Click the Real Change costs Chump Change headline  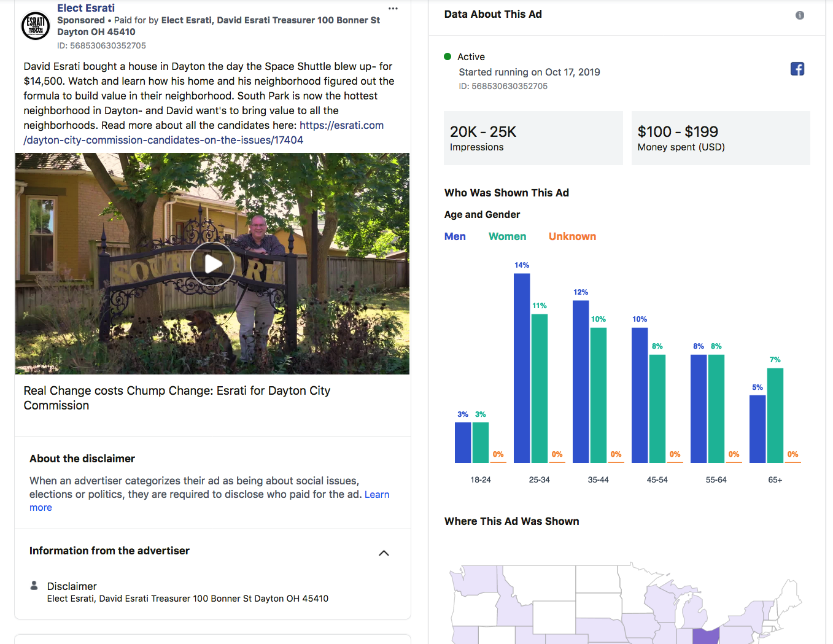pos(177,398)
